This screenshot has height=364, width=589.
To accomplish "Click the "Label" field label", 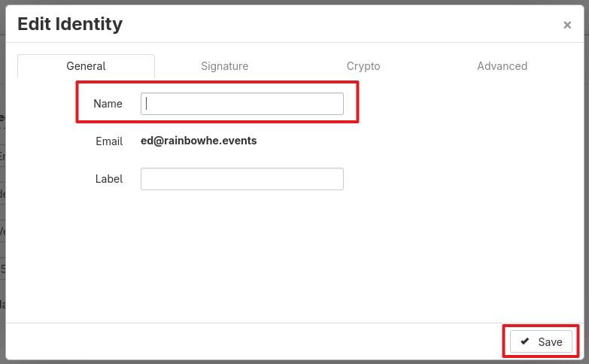I will point(109,179).
